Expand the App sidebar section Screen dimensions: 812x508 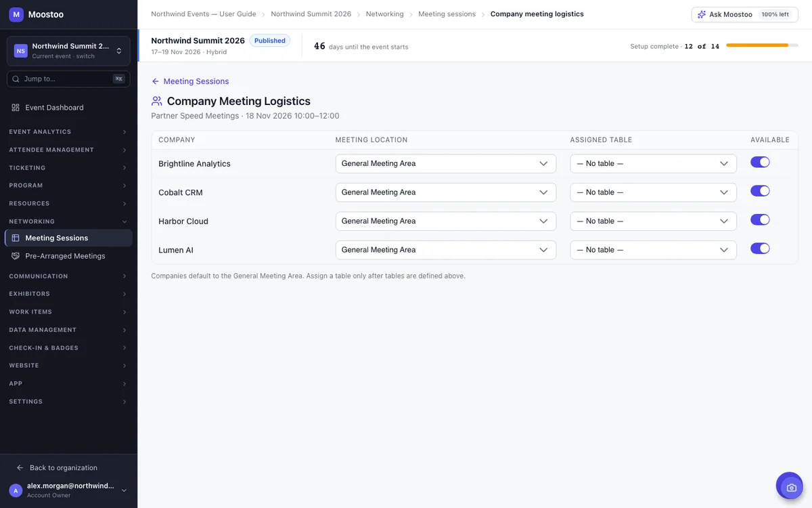pos(68,384)
